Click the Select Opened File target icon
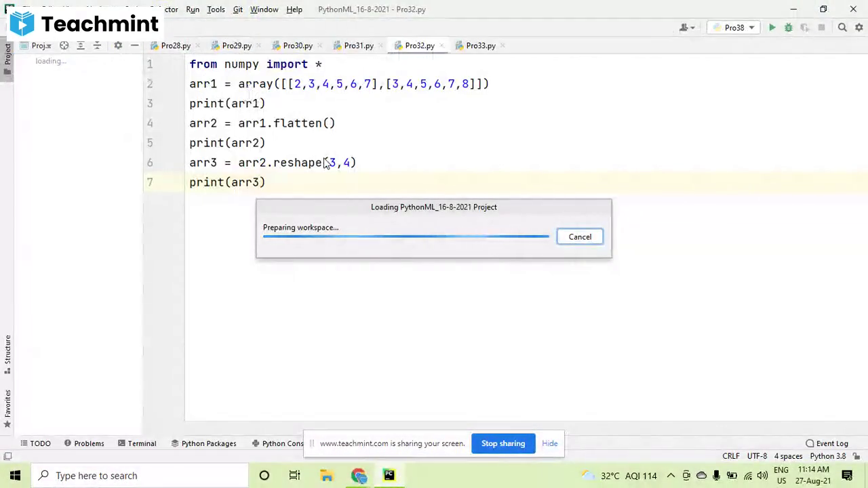Viewport: 868px width, 488px height. tap(64, 45)
